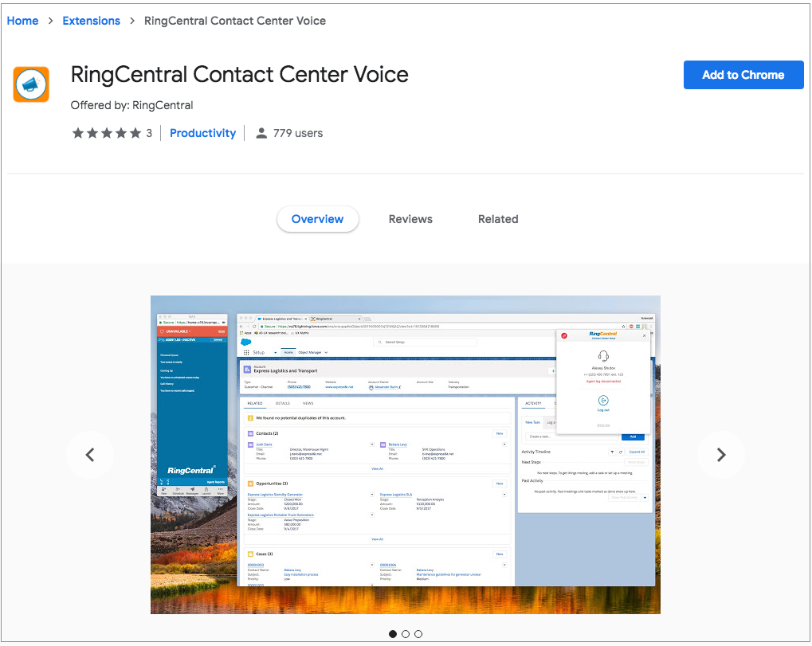The width and height of the screenshot is (812, 646).
Task: Expand the Activity Timeline using Expand All
Action: (x=638, y=452)
